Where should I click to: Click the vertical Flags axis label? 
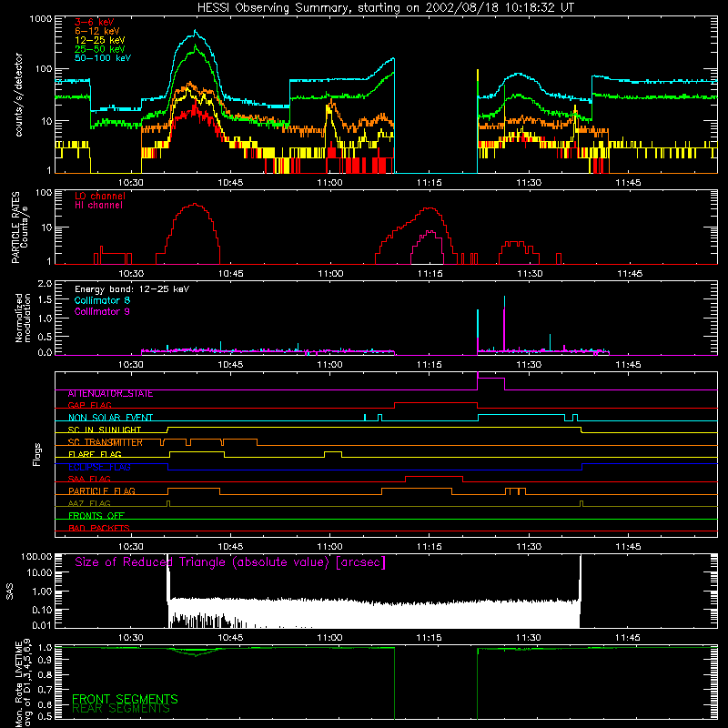[x=36, y=454]
